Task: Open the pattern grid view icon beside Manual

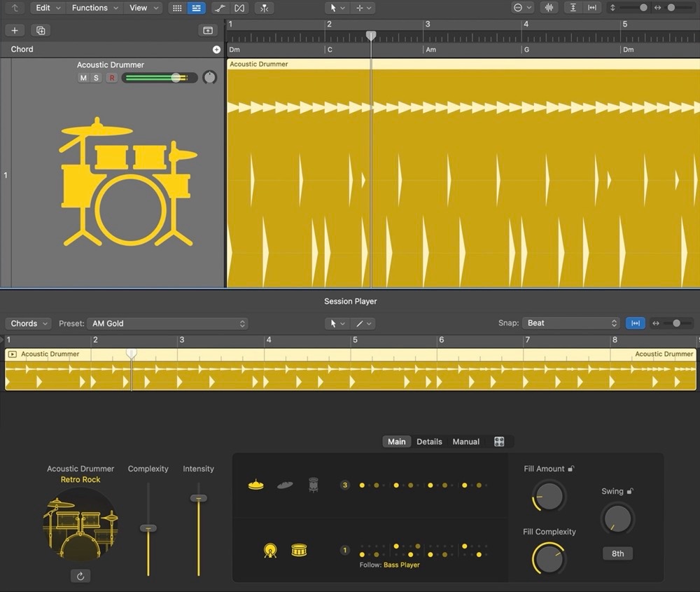Action: (x=499, y=441)
